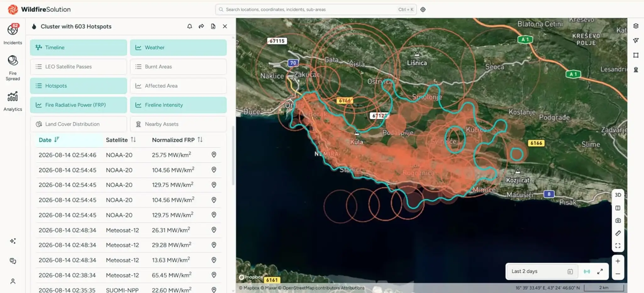This screenshot has width=644, height=293.
Task: Click the notification bell for the cluster
Action: (190, 26)
